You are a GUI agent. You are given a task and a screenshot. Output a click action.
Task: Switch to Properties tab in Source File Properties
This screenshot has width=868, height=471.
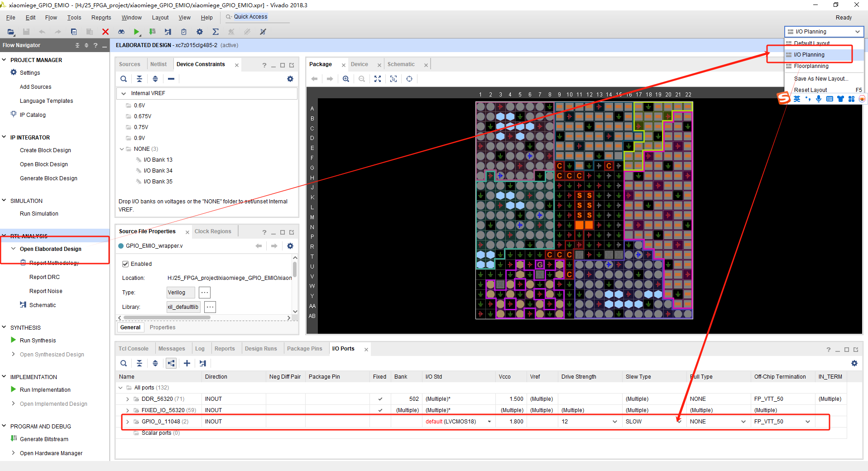click(x=163, y=327)
